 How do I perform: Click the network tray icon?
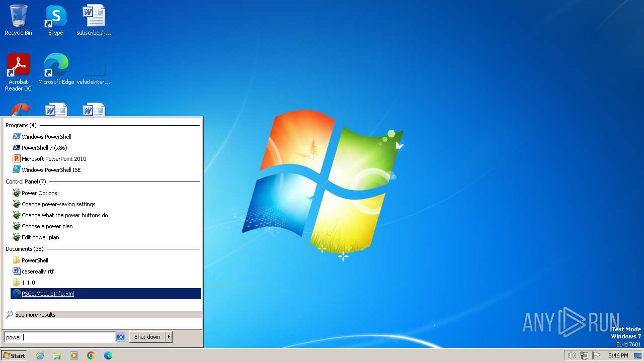click(584, 355)
